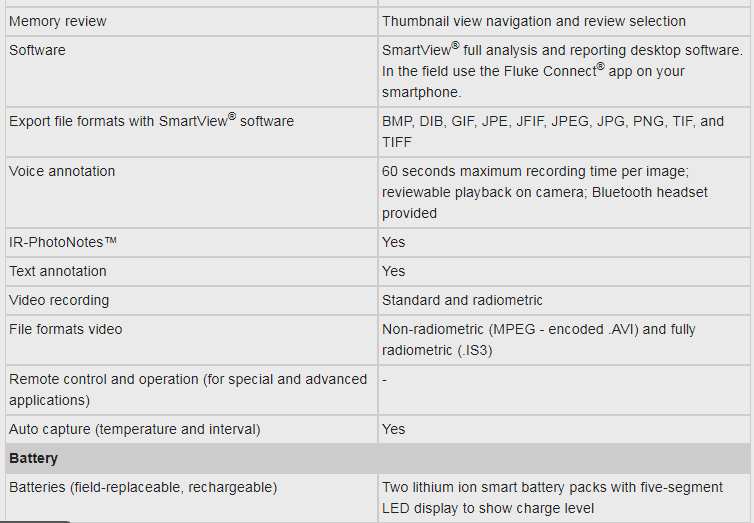The width and height of the screenshot is (754, 523).
Task: Click the "Standard and radiometric" value
Action: click(x=462, y=300)
